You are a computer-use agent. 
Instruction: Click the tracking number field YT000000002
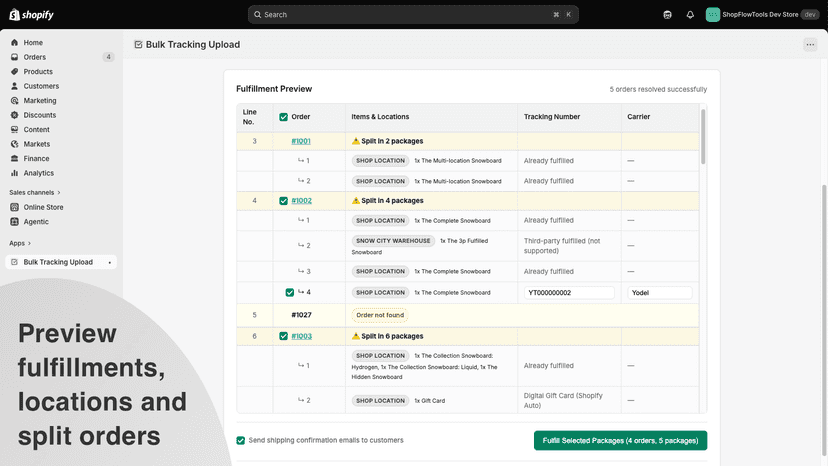pyautogui.click(x=569, y=293)
